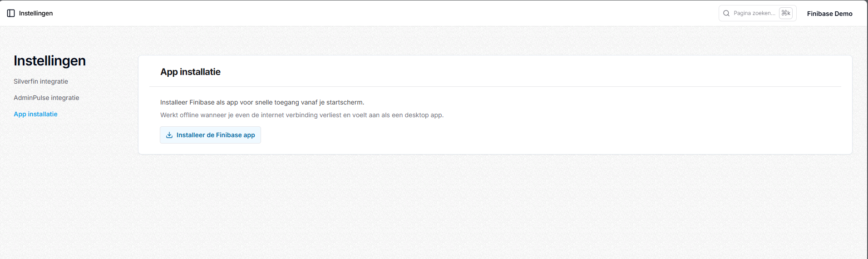Click the App installatie card heading

tap(190, 72)
